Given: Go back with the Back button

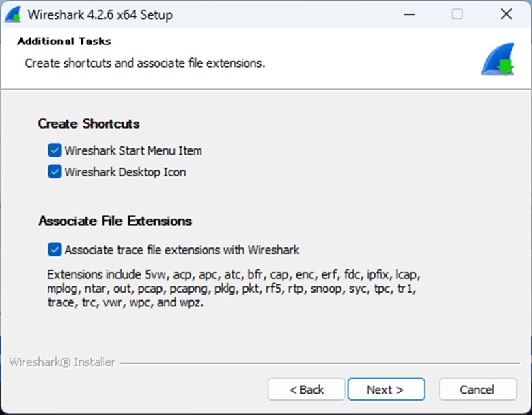Looking at the screenshot, I should coord(307,390).
